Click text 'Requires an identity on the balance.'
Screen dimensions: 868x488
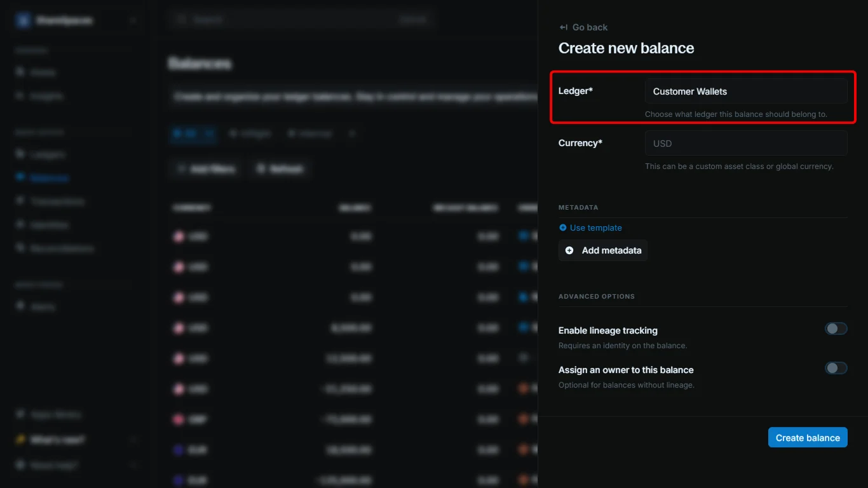[x=623, y=346]
